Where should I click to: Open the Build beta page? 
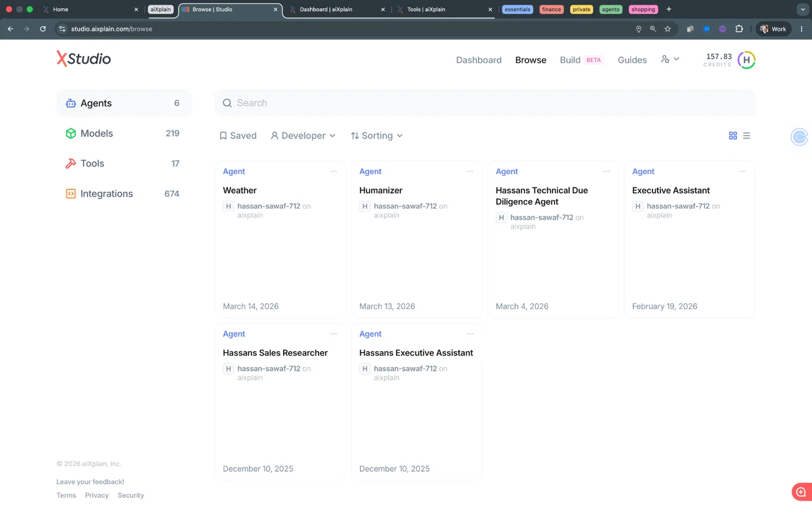tap(581, 60)
